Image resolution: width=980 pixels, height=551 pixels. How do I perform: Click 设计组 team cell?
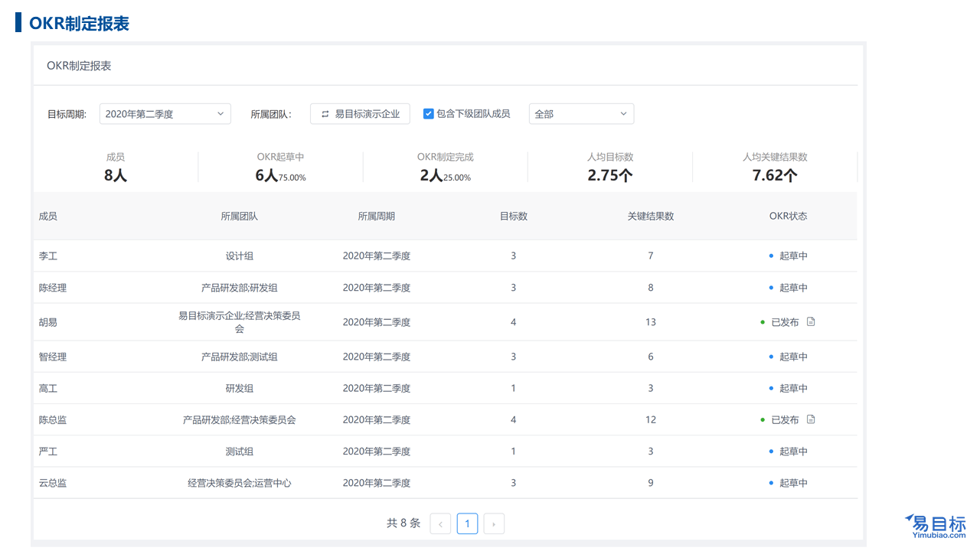coord(239,256)
